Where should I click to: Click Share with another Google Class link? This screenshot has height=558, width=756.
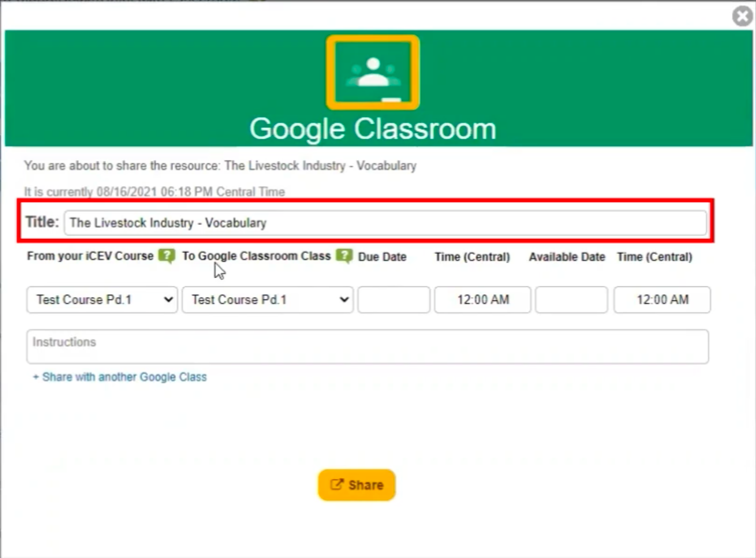tap(120, 377)
